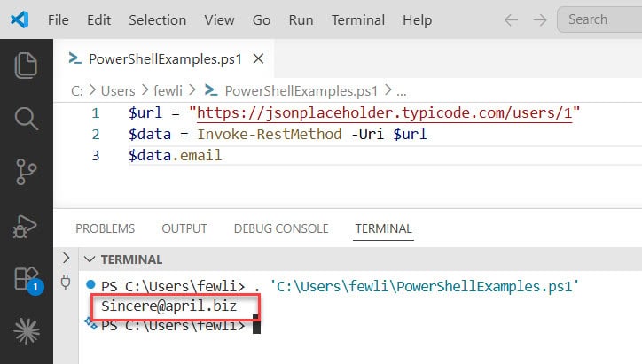Viewport: 642px width, 364px height.
Task: Open the Run and Debug view
Action: pyautogui.click(x=26, y=226)
